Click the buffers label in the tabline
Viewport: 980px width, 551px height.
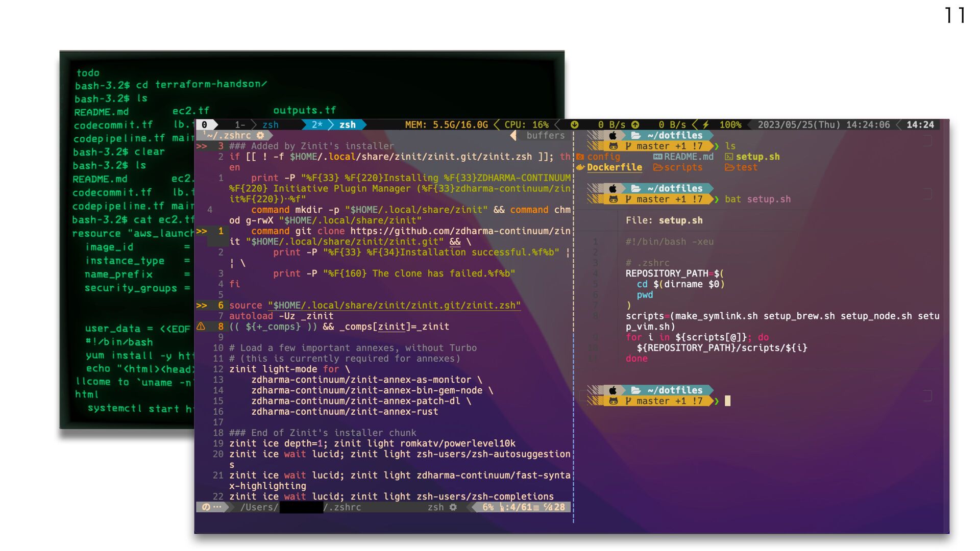coord(545,135)
